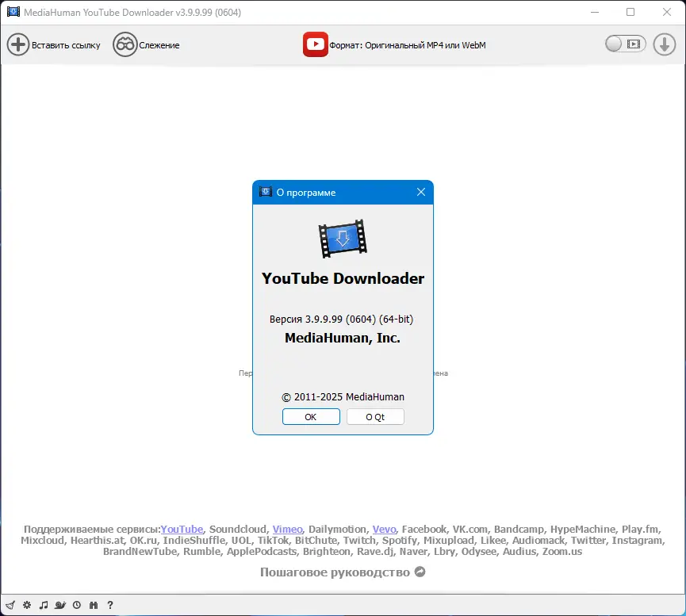Confirm the About dialog with OK
This screenshot has width=686, height=616.
311,416
